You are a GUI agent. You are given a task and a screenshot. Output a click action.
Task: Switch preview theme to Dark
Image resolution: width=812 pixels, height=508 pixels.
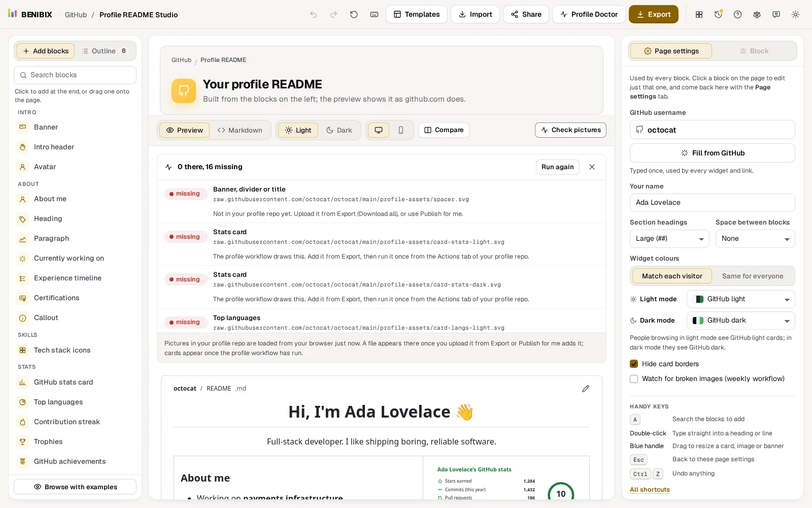339,130
